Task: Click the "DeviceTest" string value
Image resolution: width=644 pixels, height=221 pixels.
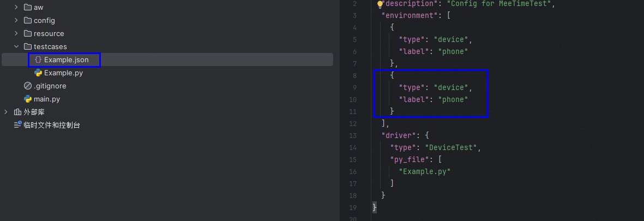Action: pyautogui.click(x=451, y=147)
